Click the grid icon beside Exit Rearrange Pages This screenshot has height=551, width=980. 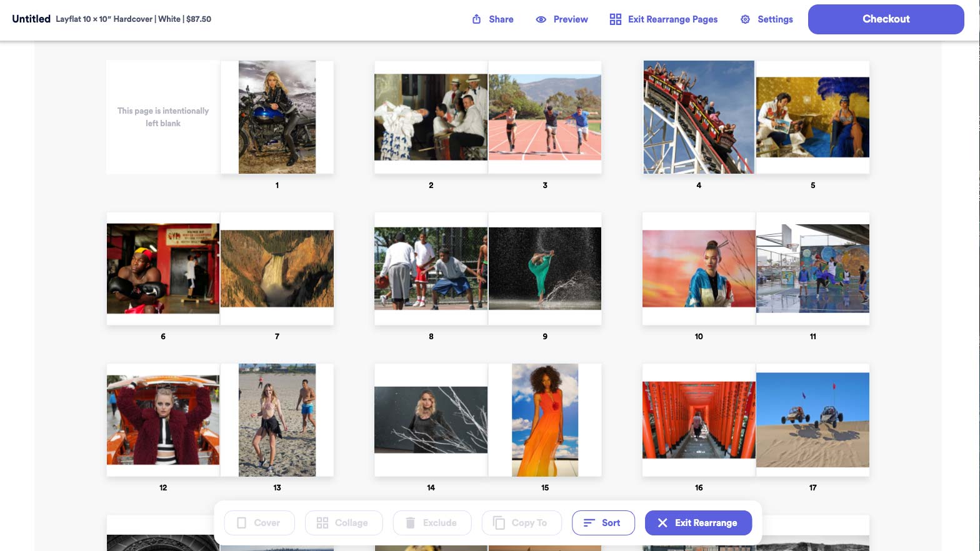[616, 19]
